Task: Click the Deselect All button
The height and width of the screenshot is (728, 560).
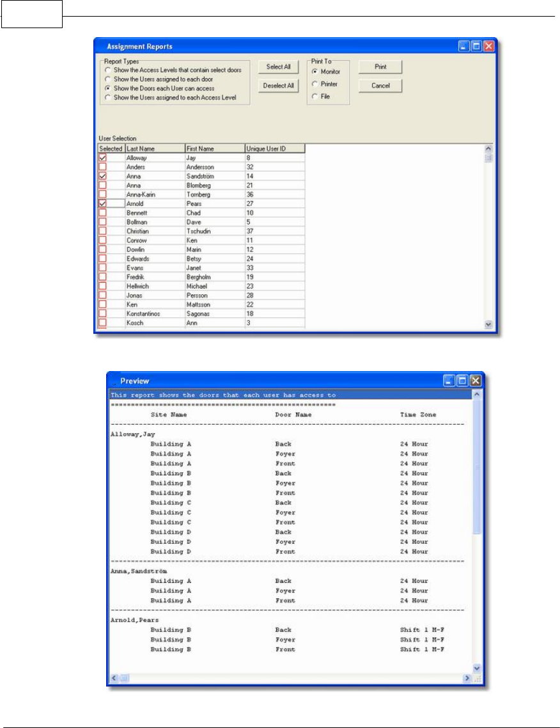Action: click(278, 86)
